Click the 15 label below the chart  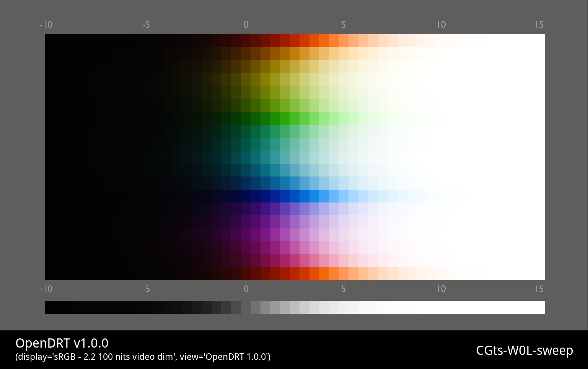pyautogui.click(x=539, y=289)
